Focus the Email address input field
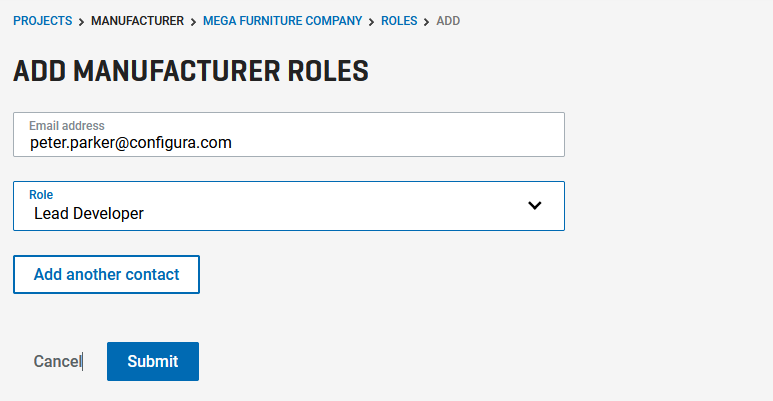Image resolution: width=773 pixels, height=401 pixels. 289,135
